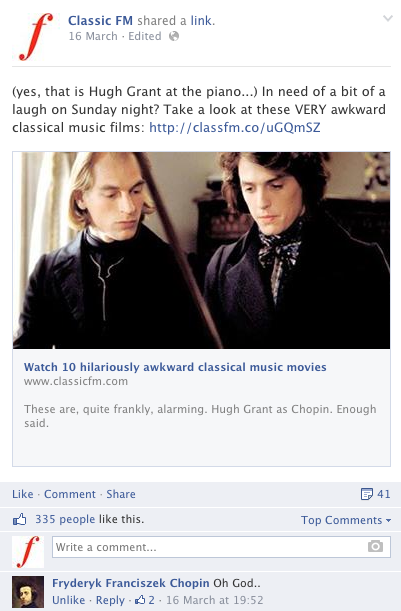The width and height of the screenshot is (401, 611).
Task: Open the Hugh Grant film still preview
Action: (201, 250)
